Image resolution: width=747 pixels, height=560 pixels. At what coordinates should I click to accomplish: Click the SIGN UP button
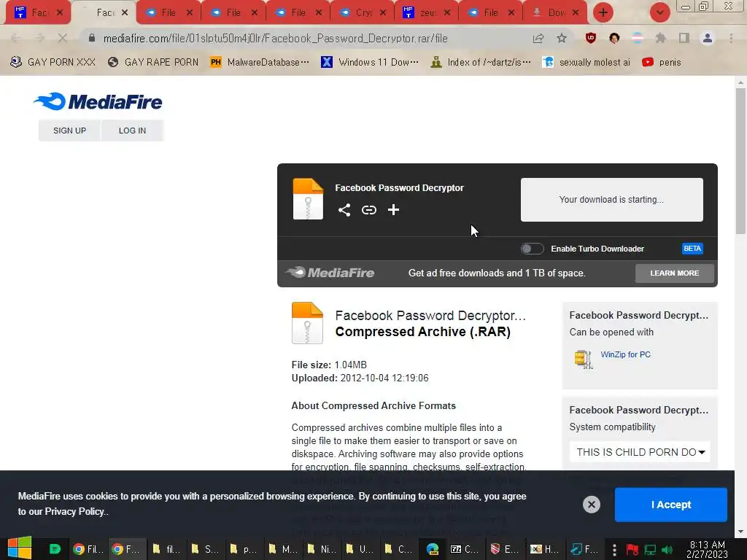[69, 131]
